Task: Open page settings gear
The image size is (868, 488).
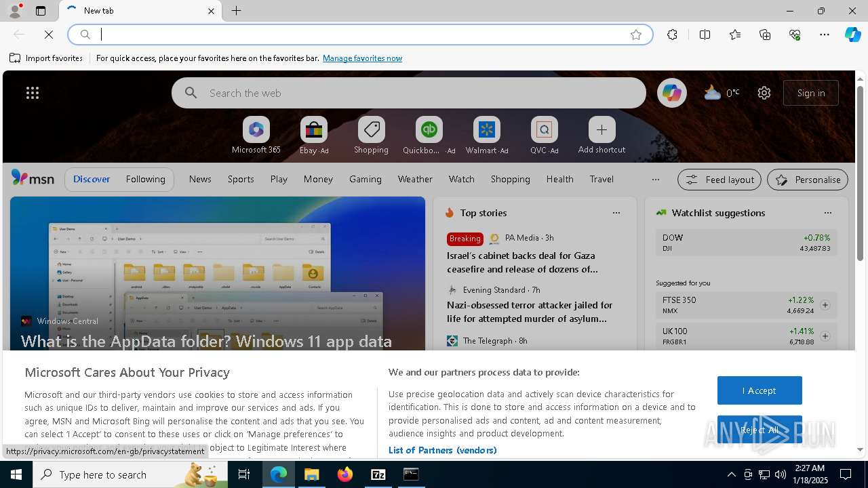Action: pyautogui.click(x=764, y=93)
